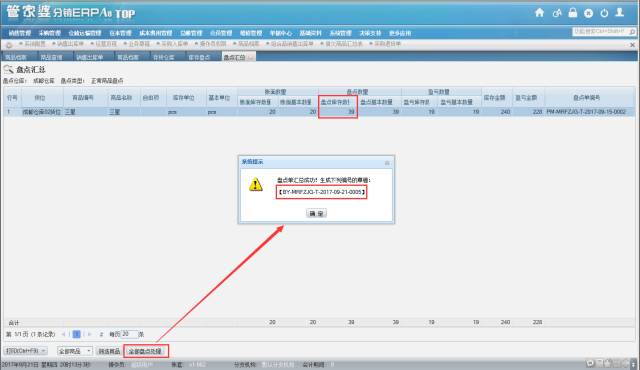Click the function search input box

click(600, 32)
